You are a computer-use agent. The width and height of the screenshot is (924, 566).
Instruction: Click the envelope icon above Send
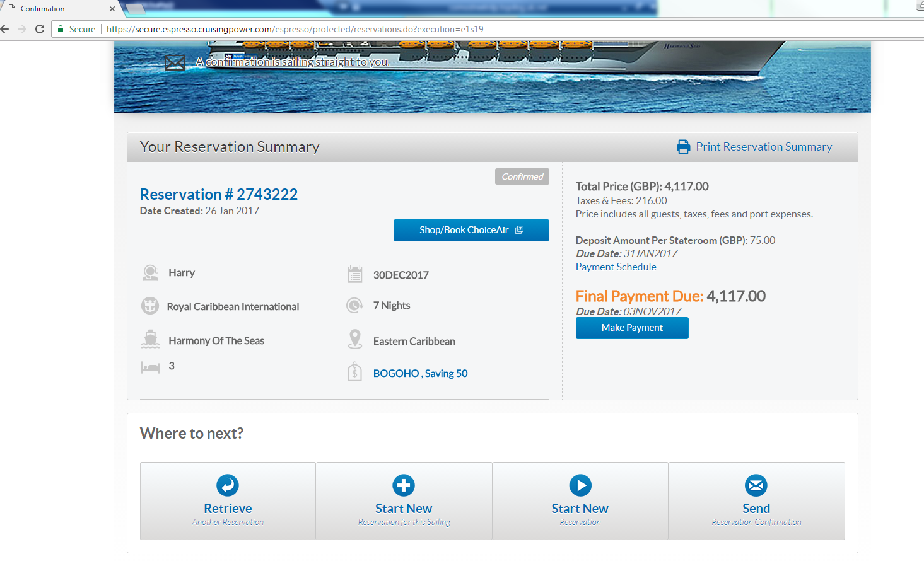point(756,485)
